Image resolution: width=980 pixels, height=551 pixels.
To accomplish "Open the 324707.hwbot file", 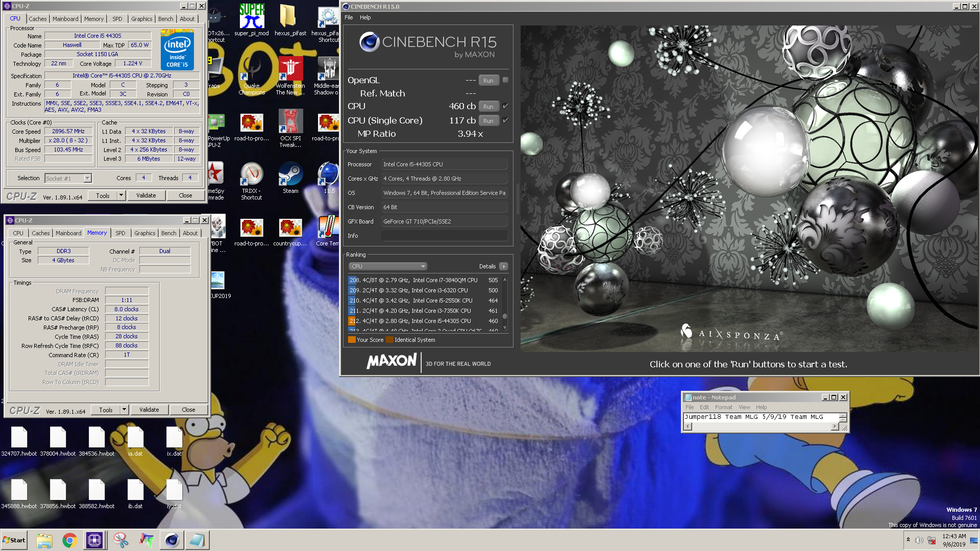I will click(x=19, y=441).
